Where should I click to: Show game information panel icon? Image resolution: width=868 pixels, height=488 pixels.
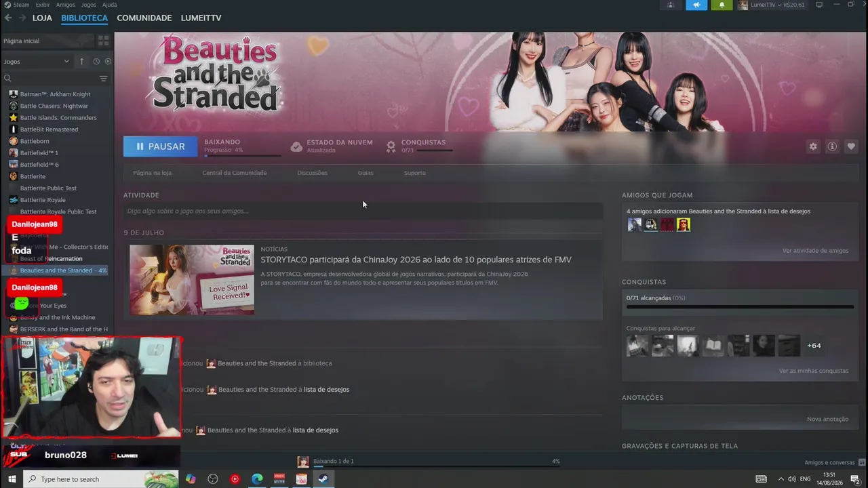[x=832, y=146]
